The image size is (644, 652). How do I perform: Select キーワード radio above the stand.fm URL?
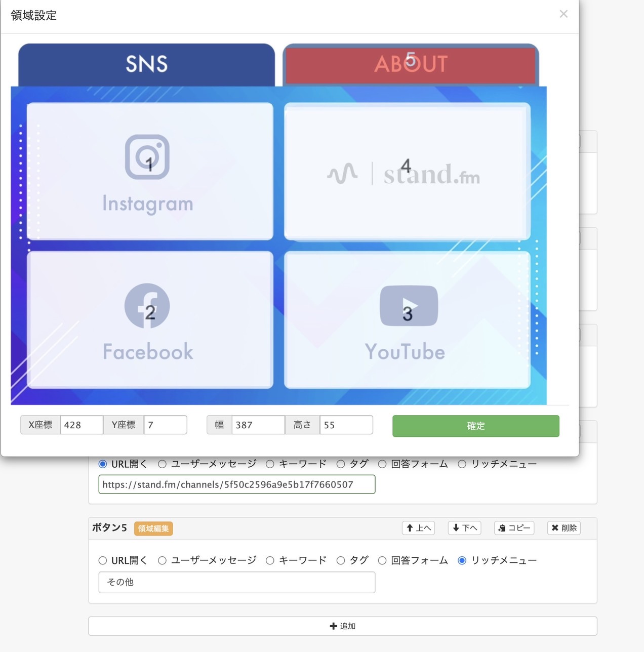pyautogui.click(x=270, y=464)
